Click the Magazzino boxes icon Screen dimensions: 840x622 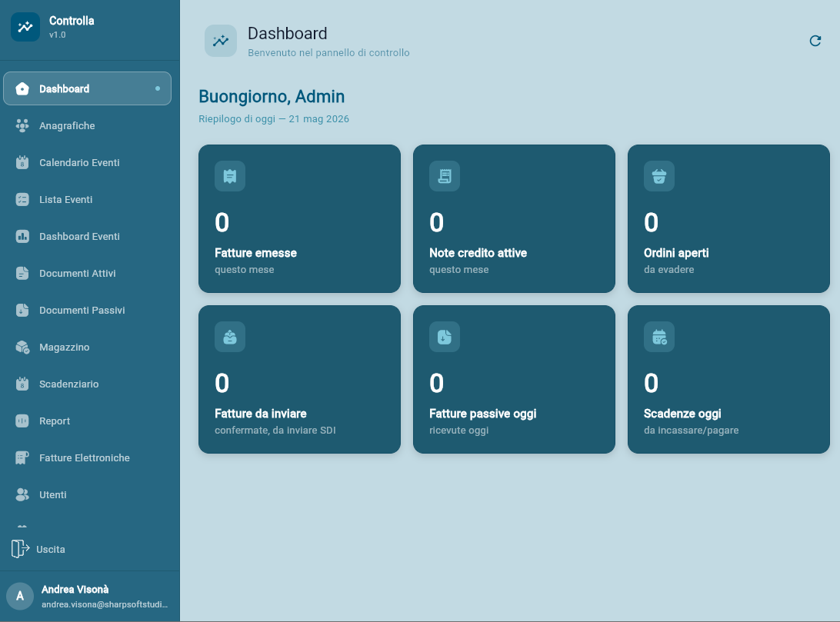[22, 348]
